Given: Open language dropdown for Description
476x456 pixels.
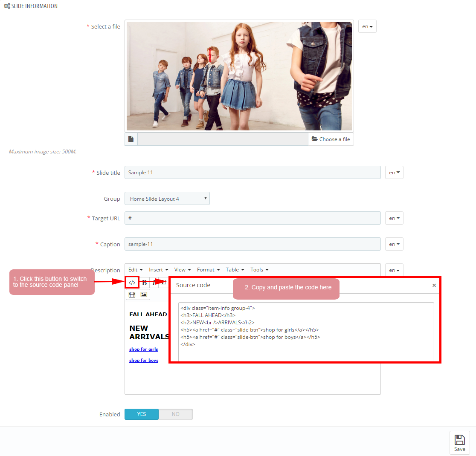Looking at the screenshot, I should pyautogui.click(x=394, y=270).
